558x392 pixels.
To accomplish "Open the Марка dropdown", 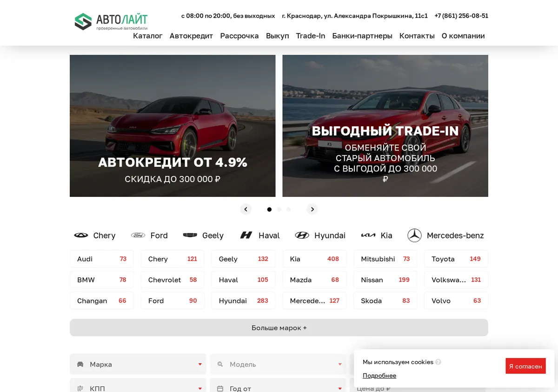I will pyautogui.click(x=138, y=364).
